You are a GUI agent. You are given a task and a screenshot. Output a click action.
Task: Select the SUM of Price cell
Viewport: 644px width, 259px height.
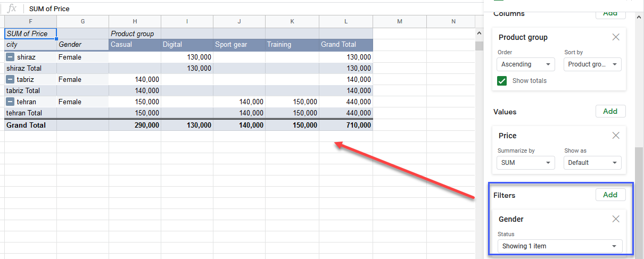pyautogui.click(x=30, y=34)
